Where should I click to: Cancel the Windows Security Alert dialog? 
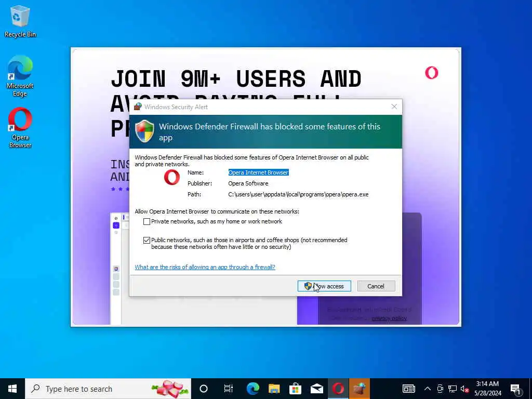click(376, 286)
